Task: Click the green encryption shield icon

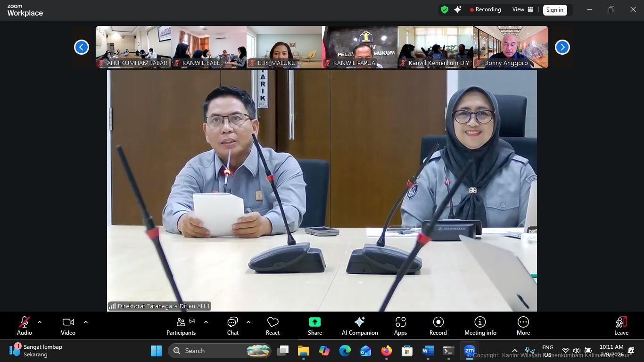Action: [444, 9]
